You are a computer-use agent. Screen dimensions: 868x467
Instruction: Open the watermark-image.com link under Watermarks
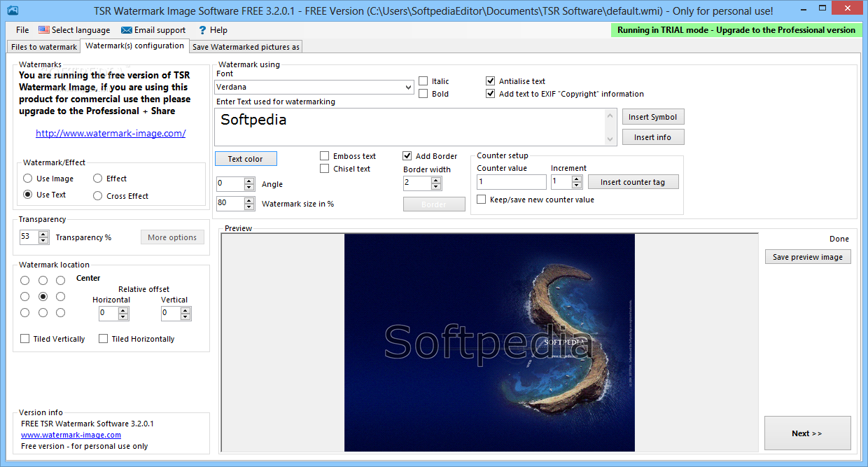(111, 133)
